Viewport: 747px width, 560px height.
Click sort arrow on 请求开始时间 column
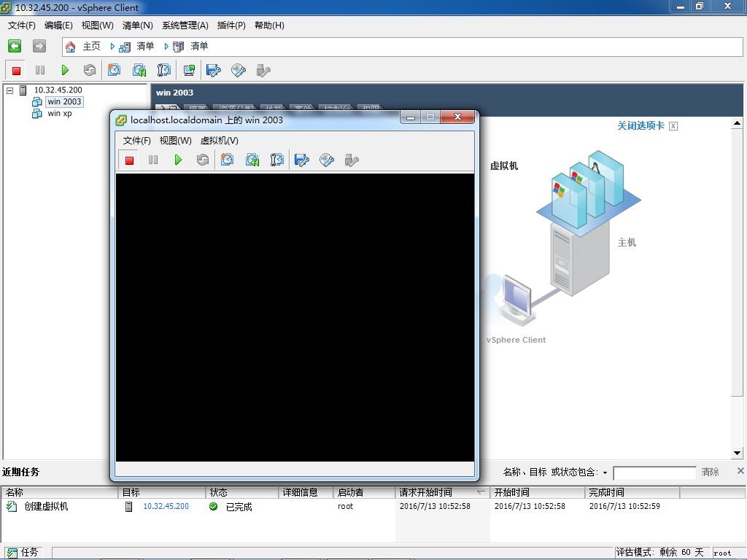[481, 492]
